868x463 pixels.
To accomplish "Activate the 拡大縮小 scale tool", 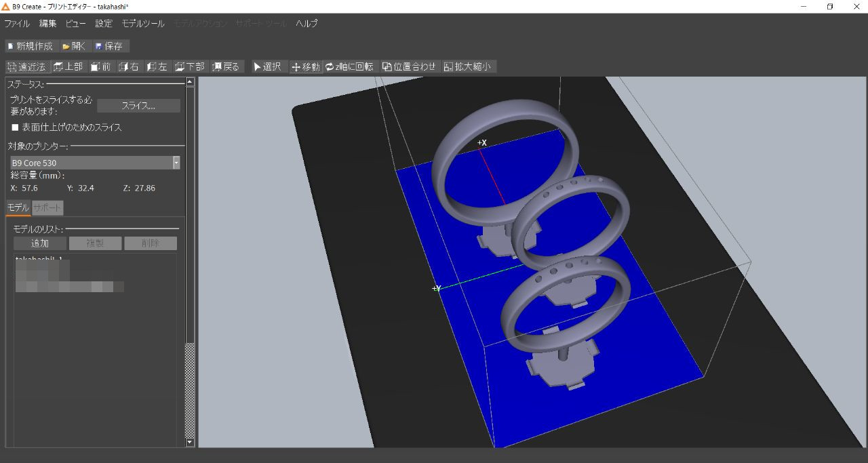I will [469, 66].
